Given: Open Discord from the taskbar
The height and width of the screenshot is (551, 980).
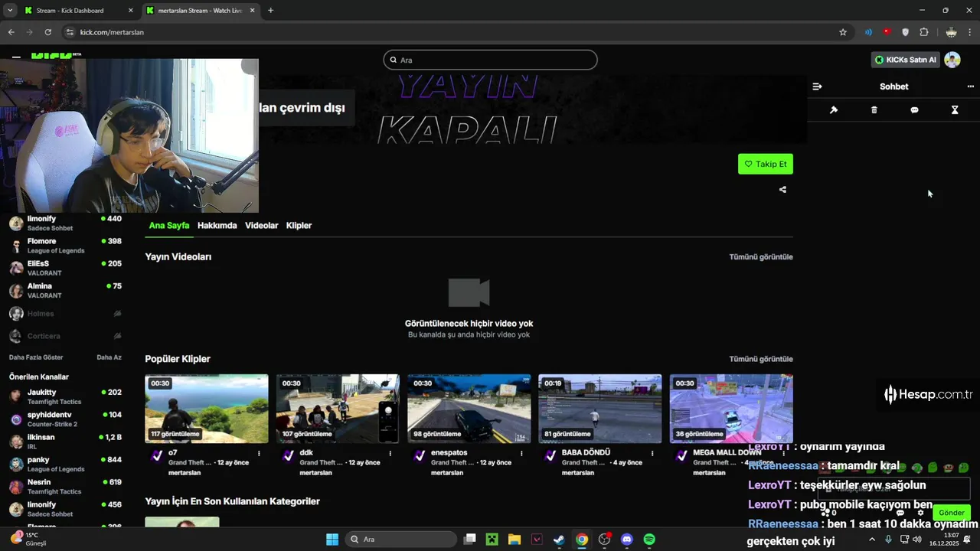Looking at the screenshot, I should pyautogui.click(x=627, y=540).
